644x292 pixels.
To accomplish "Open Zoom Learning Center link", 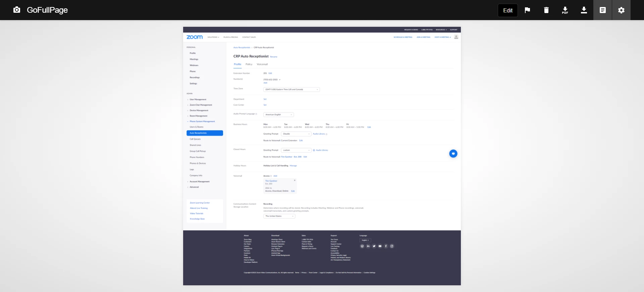I will click(200, 203).
